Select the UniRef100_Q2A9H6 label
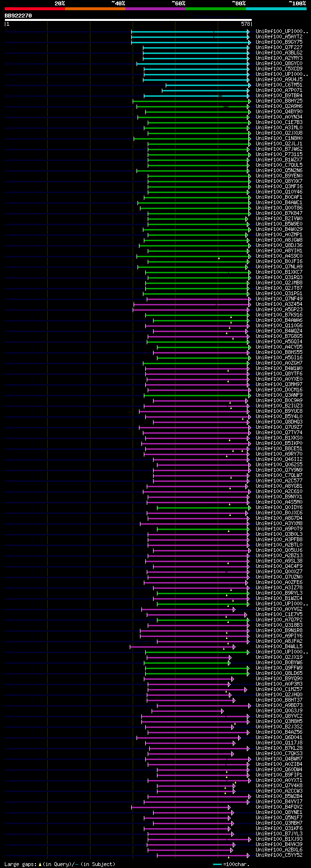The image size is (311, 868). pos(279,106)
